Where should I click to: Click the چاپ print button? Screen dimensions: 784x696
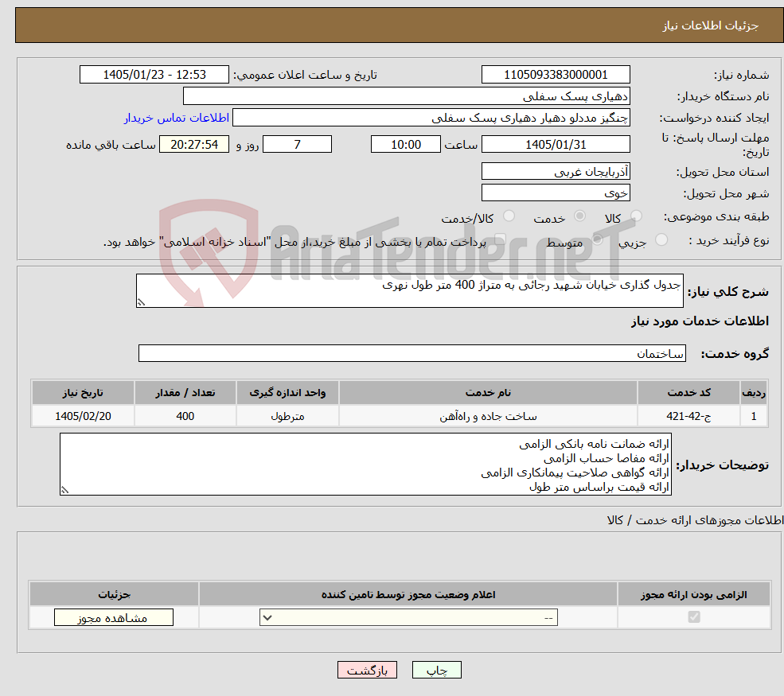pos(436,670)
